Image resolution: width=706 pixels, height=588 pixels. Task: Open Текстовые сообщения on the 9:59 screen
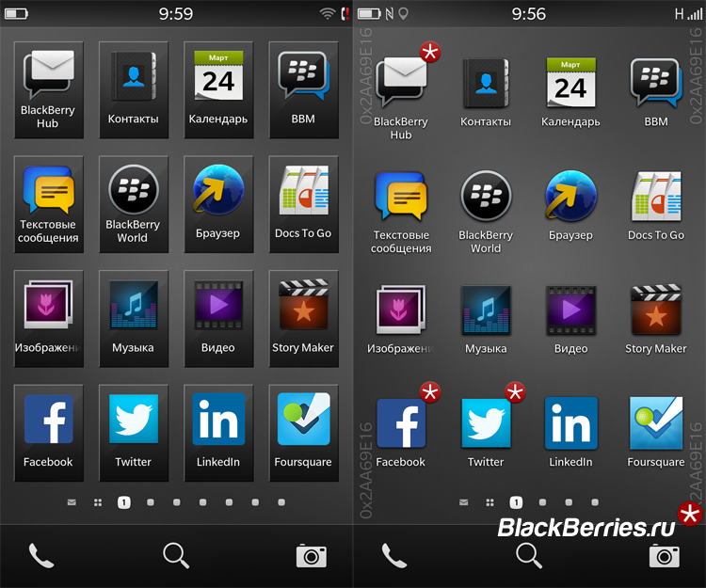(49, 204)
